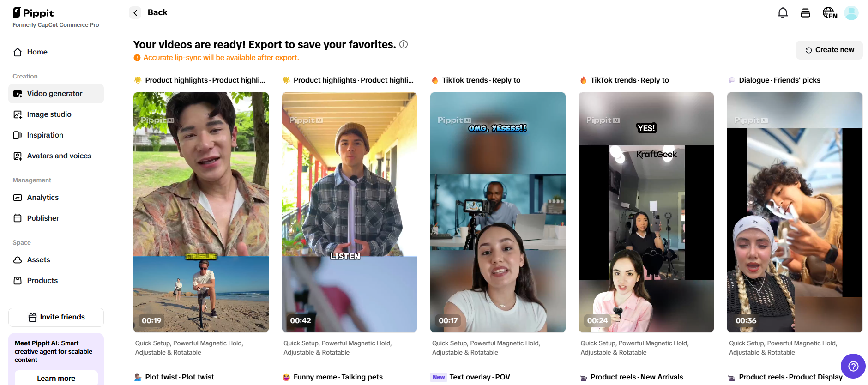Click the flame icon of first TikTok trends
This screenshot has width=868, height=385.
[x=434, y=80]
